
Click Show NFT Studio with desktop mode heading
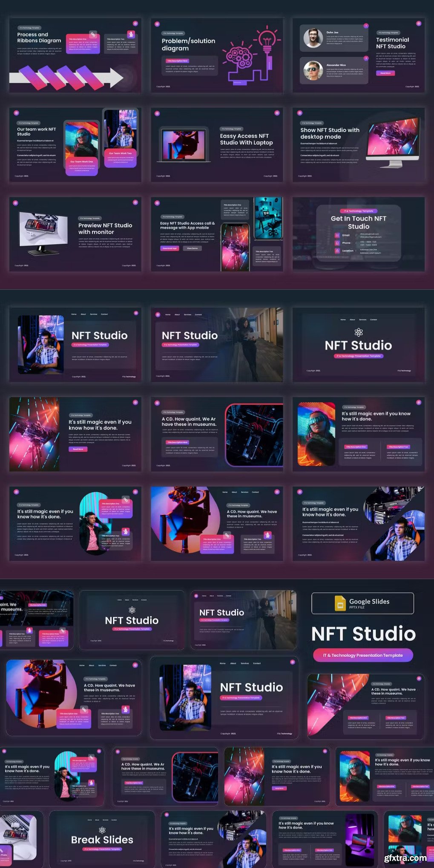click(330, 133)
